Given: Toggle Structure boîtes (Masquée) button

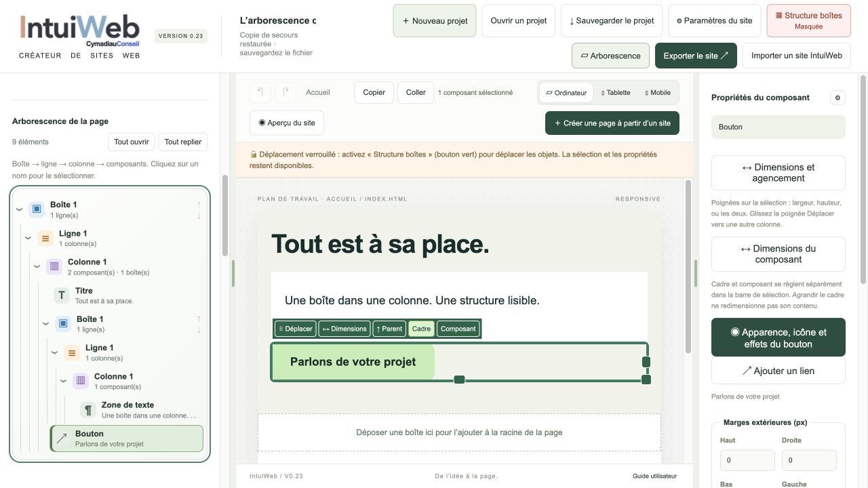Looking at the screenshot, I should tap(808, 20).
